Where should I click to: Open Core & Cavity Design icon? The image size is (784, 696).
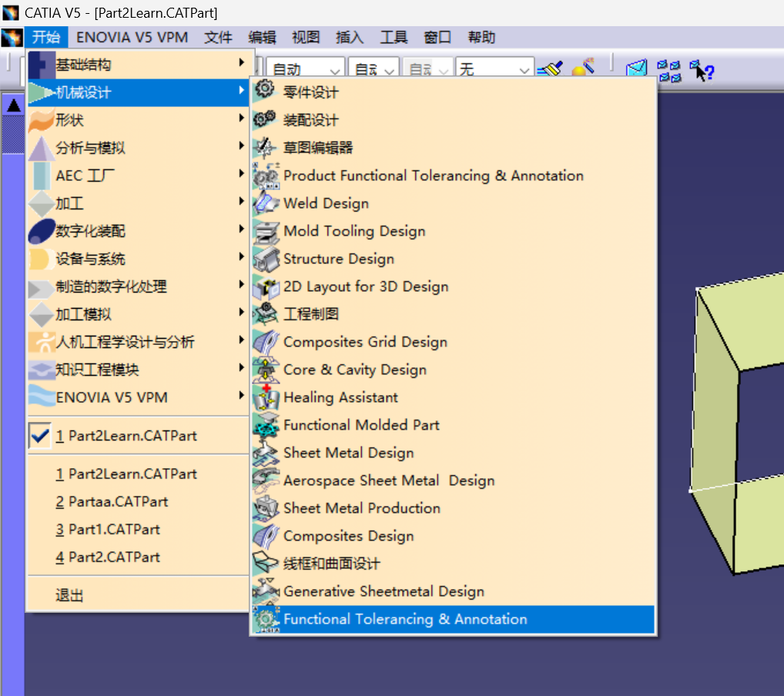[265, 369]
